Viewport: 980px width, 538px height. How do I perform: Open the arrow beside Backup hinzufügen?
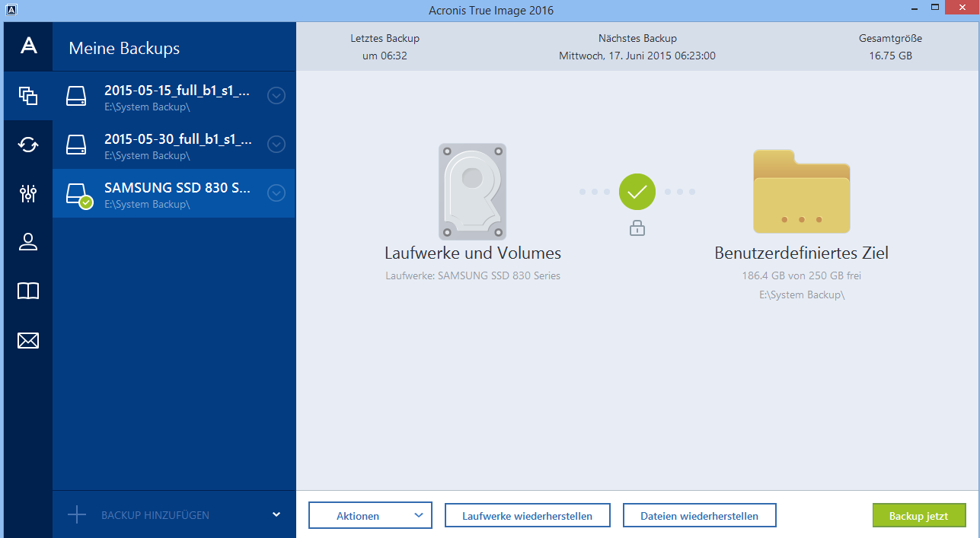pyautogui.click(x=276, y=514)
